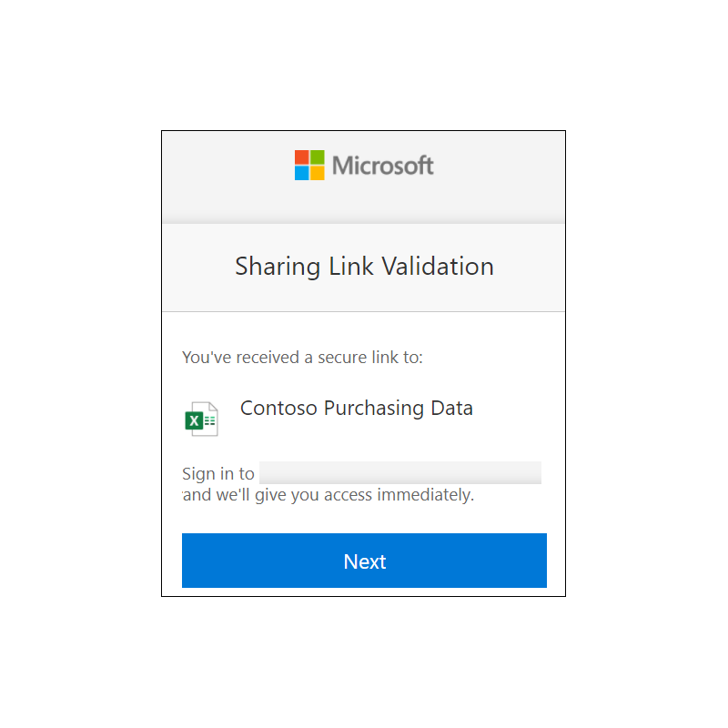Open the Contoso Purchasing Data file name
The image size is (728, 728).
coord(357,408)
